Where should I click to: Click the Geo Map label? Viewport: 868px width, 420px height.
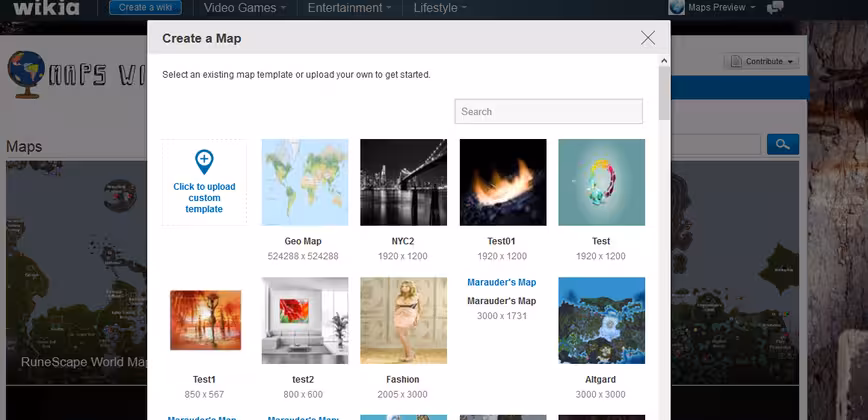pyautogui.click(x=303, y=241)
